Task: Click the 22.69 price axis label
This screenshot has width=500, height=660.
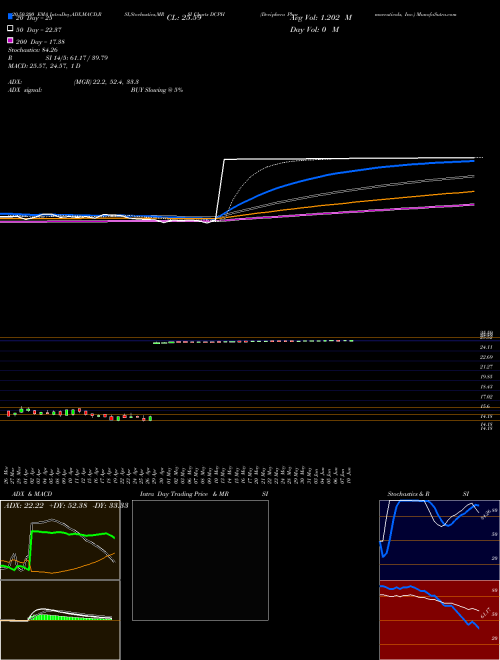Action: pos(486,357)
